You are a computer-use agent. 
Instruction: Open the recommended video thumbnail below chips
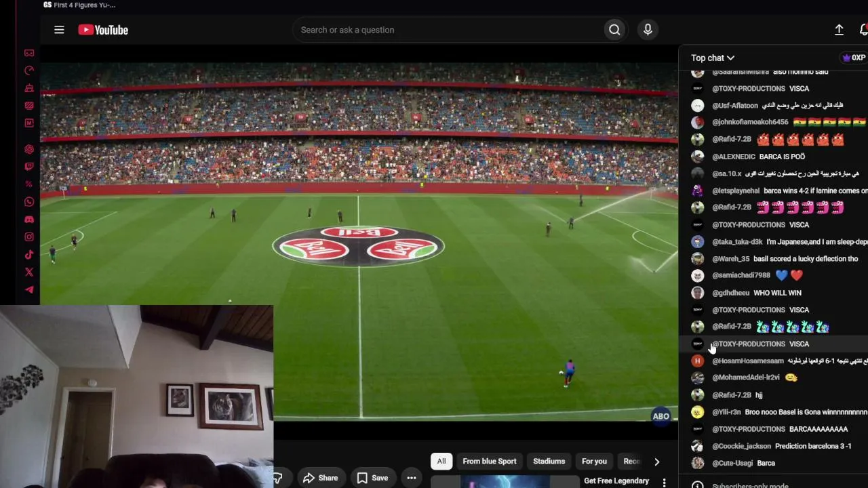pos(505,482)
